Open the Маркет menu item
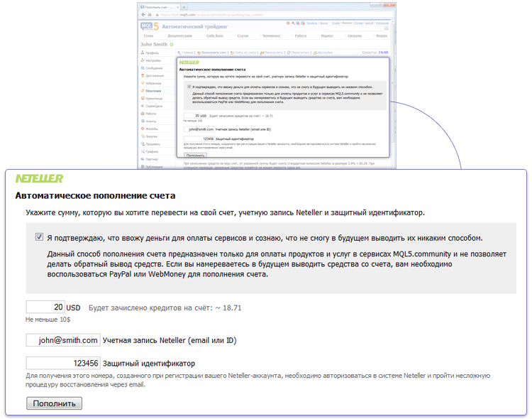The image size is (532, 419). [327, 35]
